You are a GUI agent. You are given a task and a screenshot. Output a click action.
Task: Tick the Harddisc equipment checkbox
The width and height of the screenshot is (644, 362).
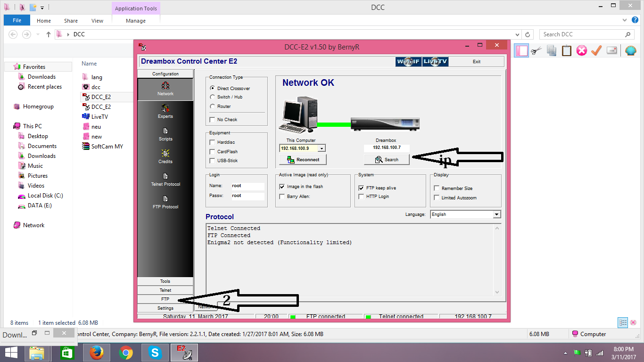coord(213,142)
